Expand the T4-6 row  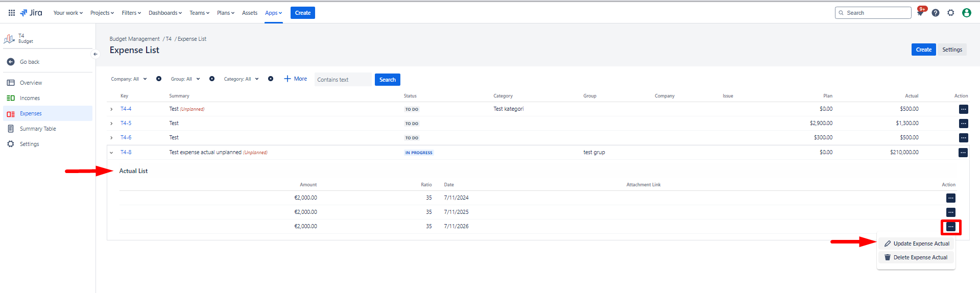coord(111,138)
